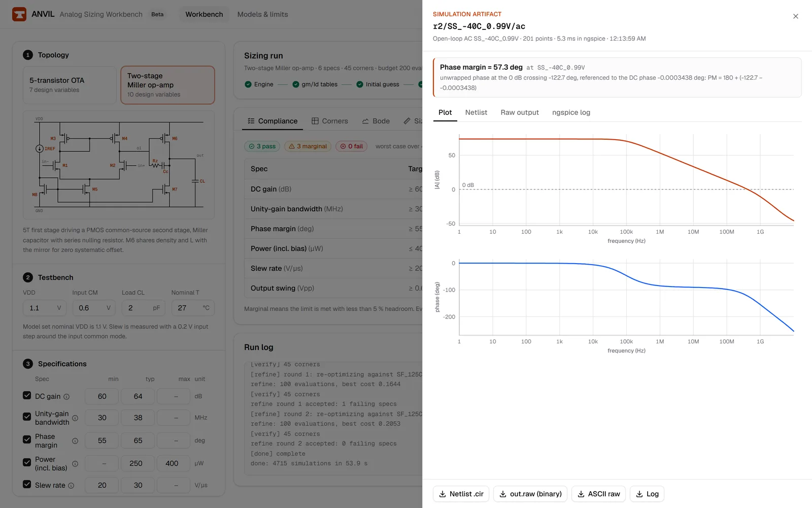812x508 pixels.
Task: Close the simulation artifact panel
Action: (x=796, y=16)
